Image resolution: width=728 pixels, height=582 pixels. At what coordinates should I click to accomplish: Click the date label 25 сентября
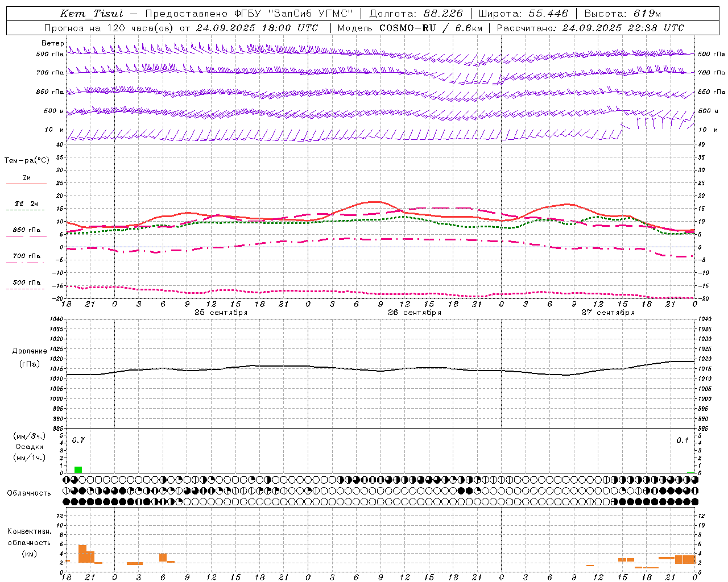[x=221, y=313]
